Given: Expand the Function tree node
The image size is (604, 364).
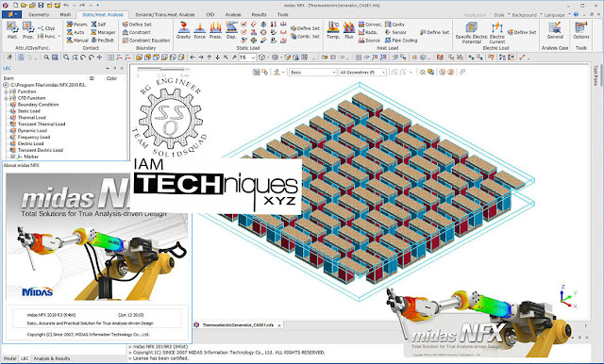Looking at the screenshot, I should click(x=6, y=92).
